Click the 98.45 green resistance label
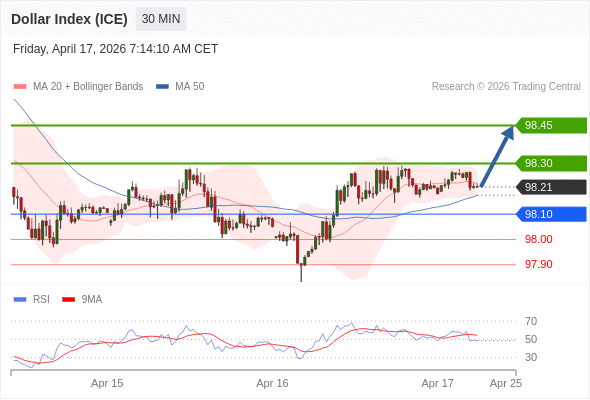The width and height of the screenshot is (590, 400). coord(551,125)
